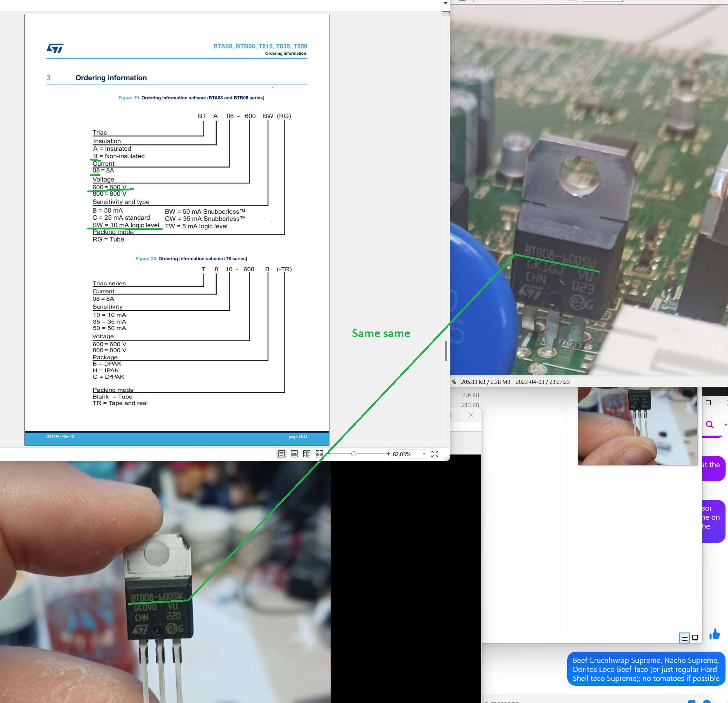Screen dimensions: 728x703
Task: Enable scrolling page view icon
Action: tap(294, 454)
